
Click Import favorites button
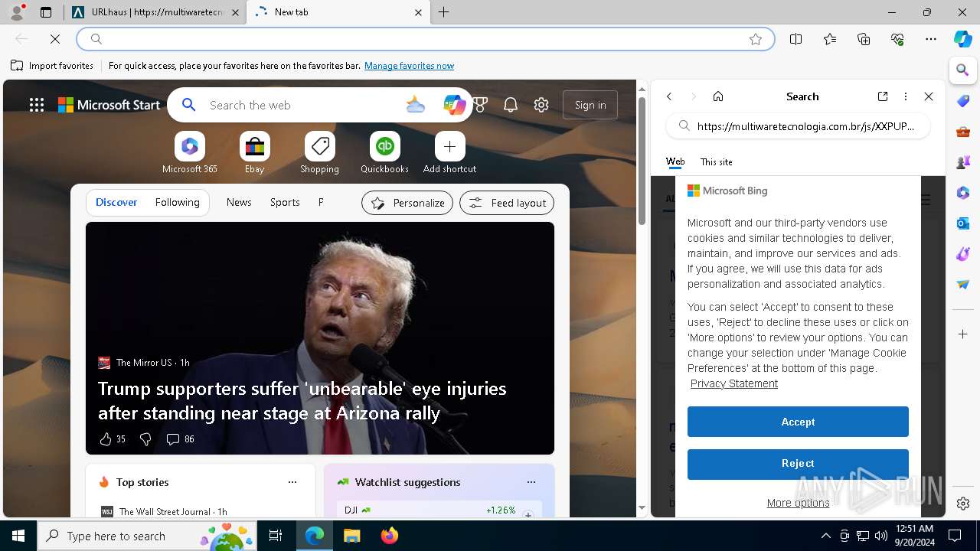click(x=52, y=66)
